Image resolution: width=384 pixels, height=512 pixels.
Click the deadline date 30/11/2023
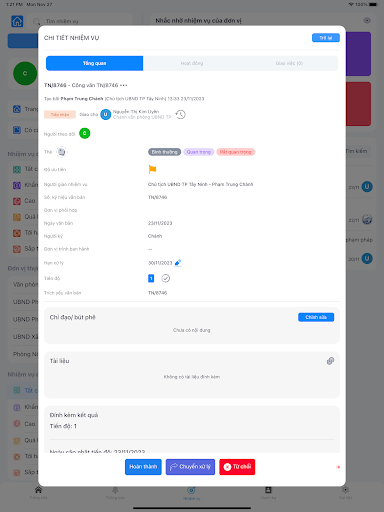point(160,263)
